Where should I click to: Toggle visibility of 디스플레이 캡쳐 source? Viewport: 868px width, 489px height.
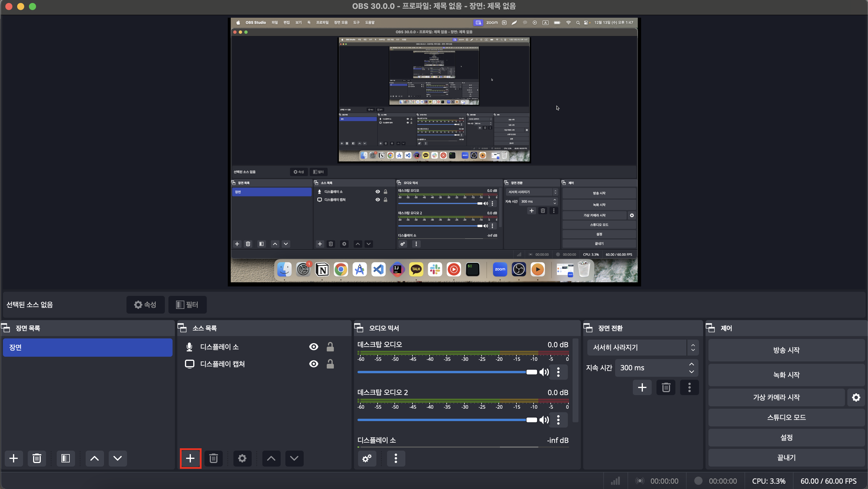(x=313, y=364)
